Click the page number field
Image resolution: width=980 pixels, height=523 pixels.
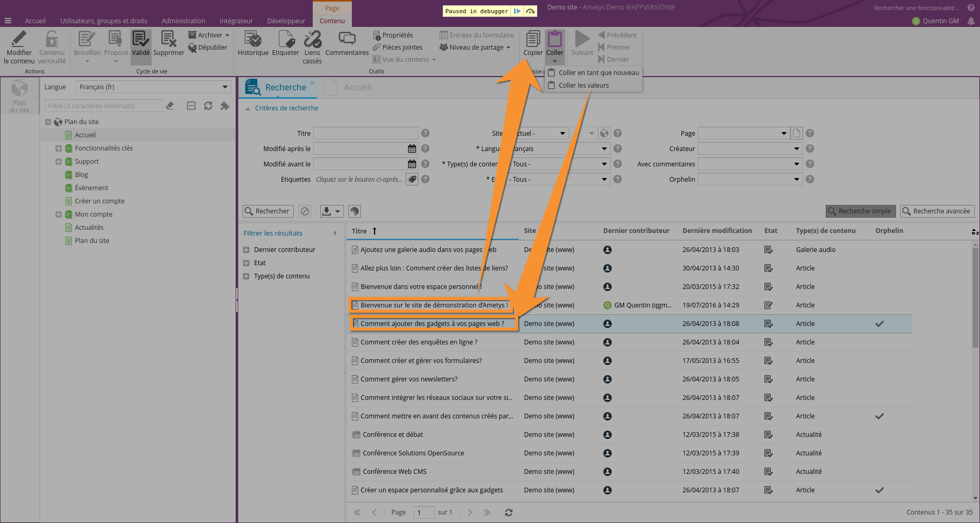pos(424,512)
